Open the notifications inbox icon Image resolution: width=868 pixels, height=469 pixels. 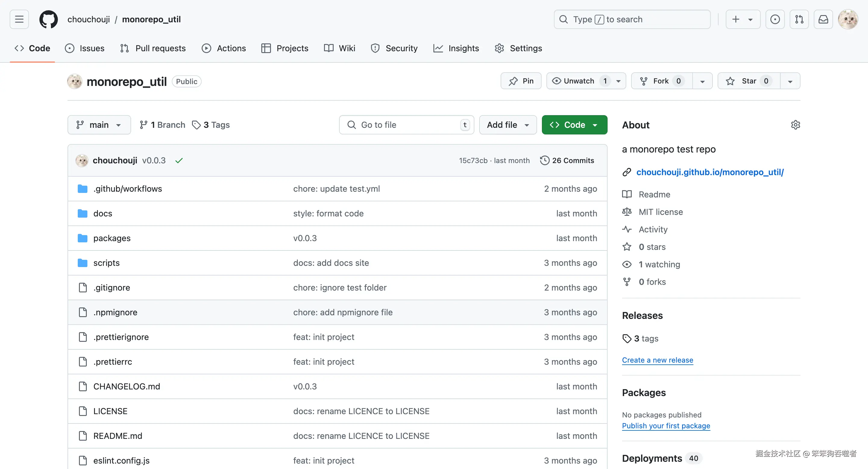pyautogui.click(x=823, y=19)
